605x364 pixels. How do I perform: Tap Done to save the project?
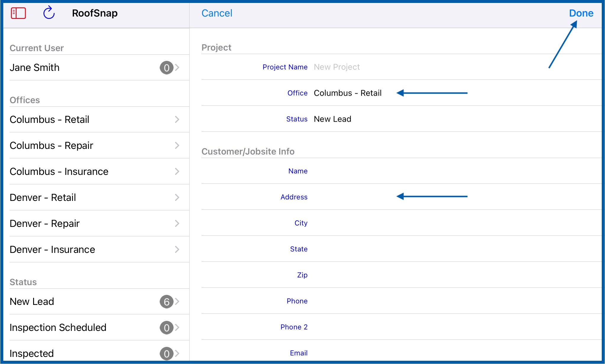click(581, 13)
